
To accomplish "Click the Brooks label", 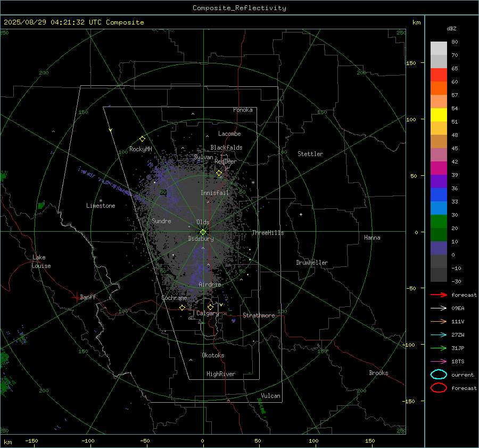I will point(378,373).
